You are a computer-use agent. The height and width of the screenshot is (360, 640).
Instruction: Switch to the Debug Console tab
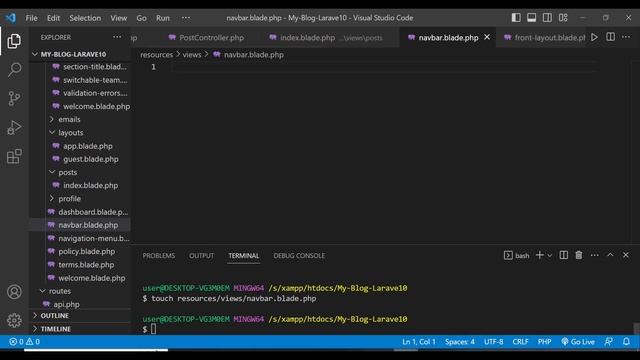[x=299, y=256]
